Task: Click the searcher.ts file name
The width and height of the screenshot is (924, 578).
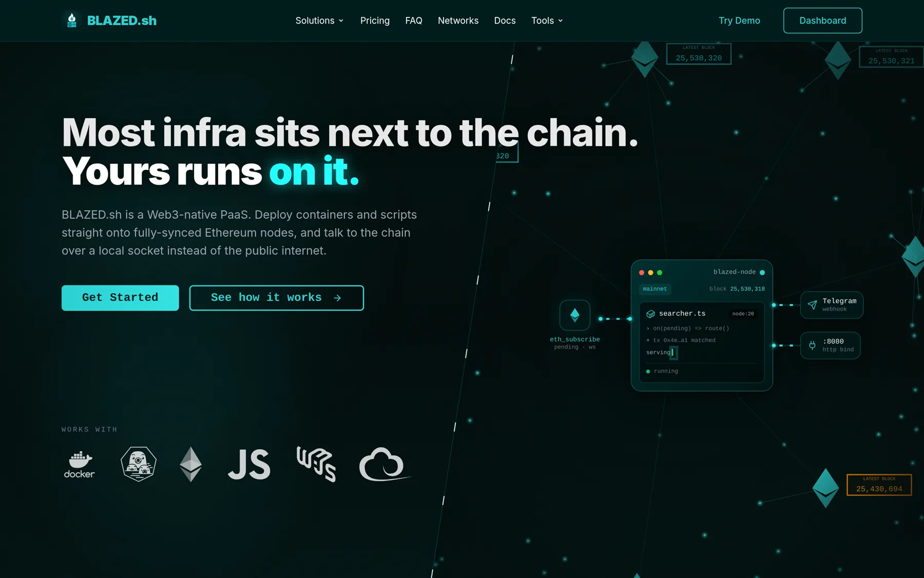Action: coord(682,314)
